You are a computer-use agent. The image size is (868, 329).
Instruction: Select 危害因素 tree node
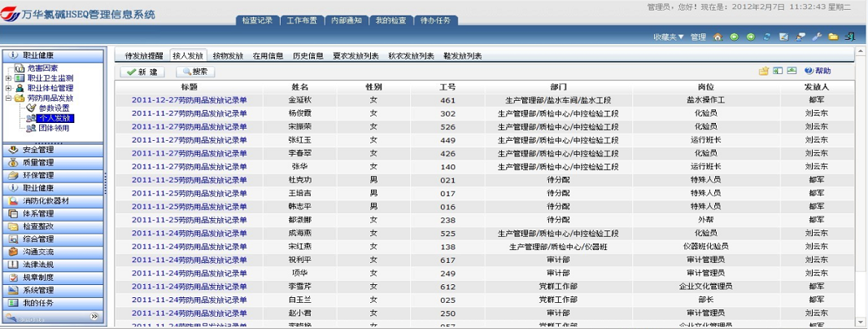(42, 68)
